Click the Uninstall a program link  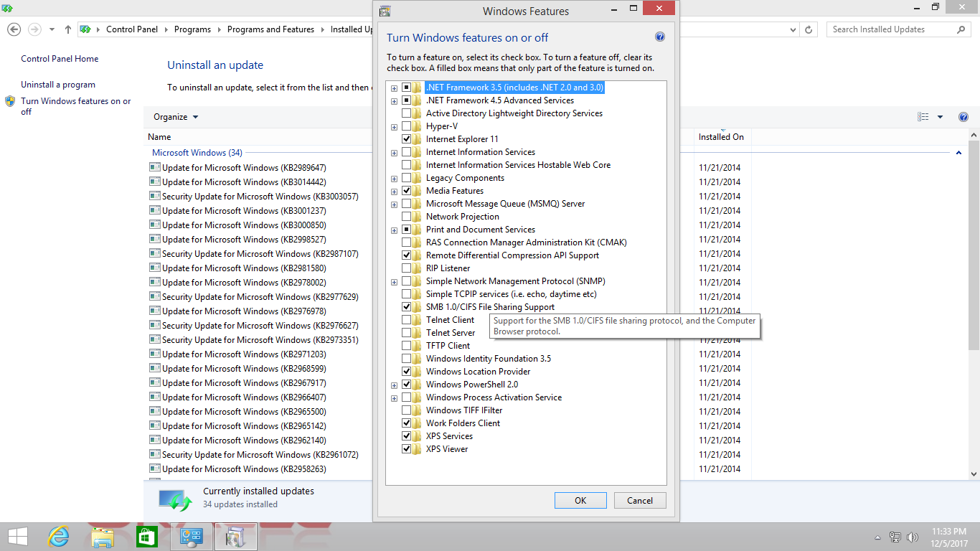tap(58, 85)
